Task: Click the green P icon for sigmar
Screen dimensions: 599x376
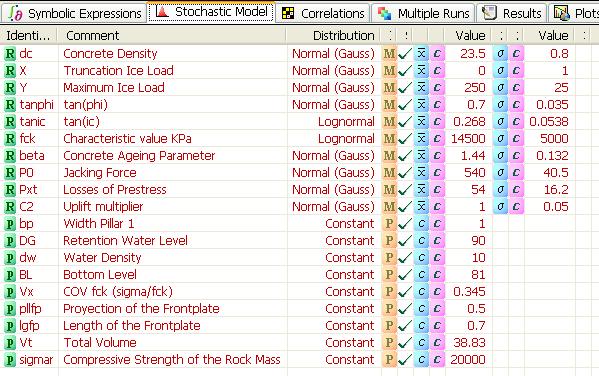Action: (x=10, y=360)
